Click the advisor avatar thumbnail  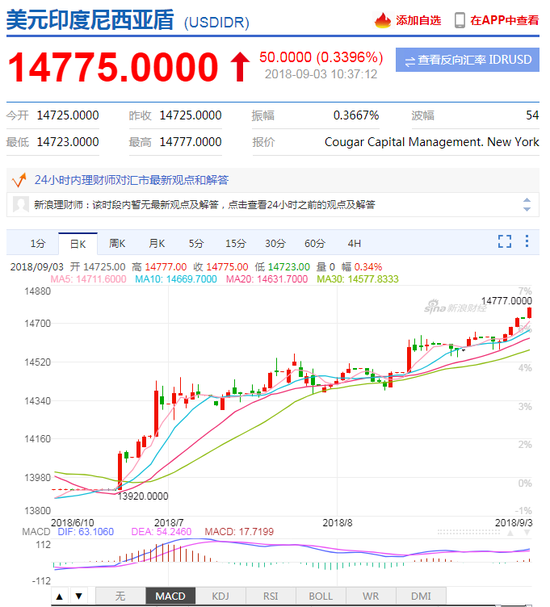pyautogui.click(x=21, y=204)
